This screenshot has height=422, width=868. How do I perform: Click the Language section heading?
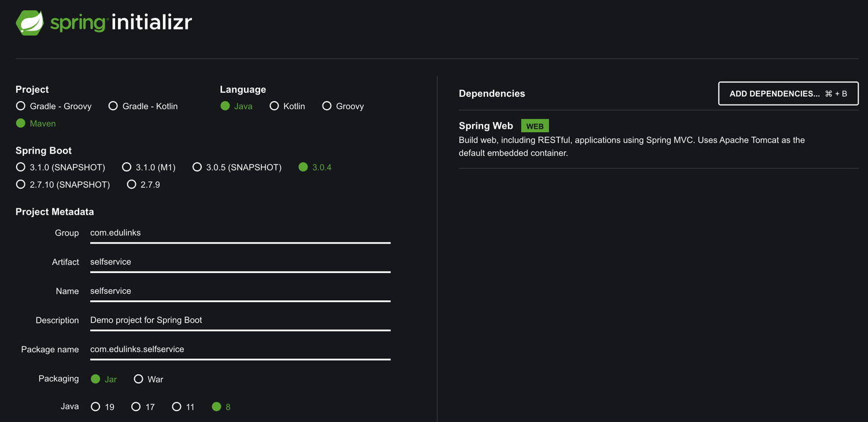pyautogui.click(x=243, y=89)
